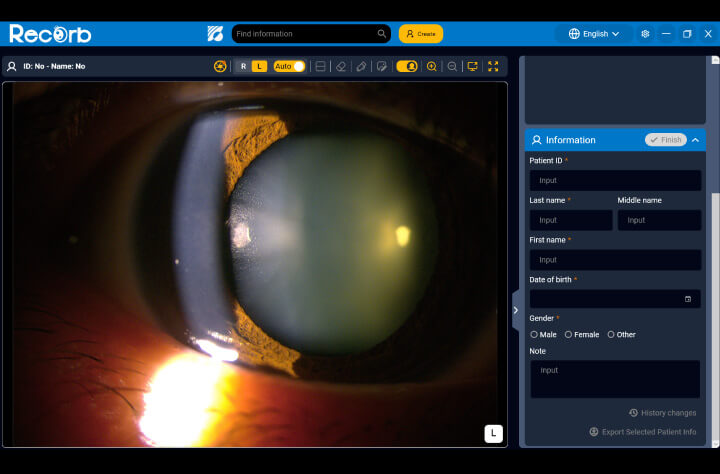Click the Recorb logo
The width and height of the screenshot is (720, 474).
50,34
